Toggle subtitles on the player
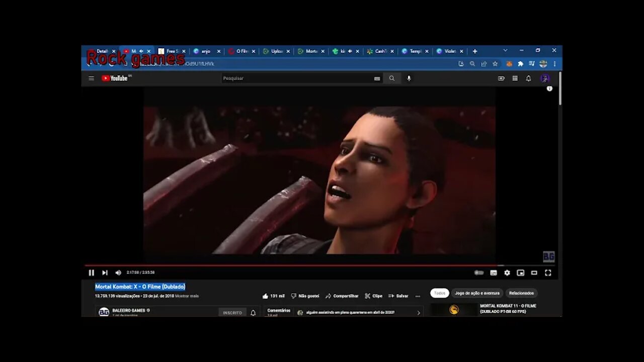The height and width of the screenshot is (362, 644). pos(494,273)
